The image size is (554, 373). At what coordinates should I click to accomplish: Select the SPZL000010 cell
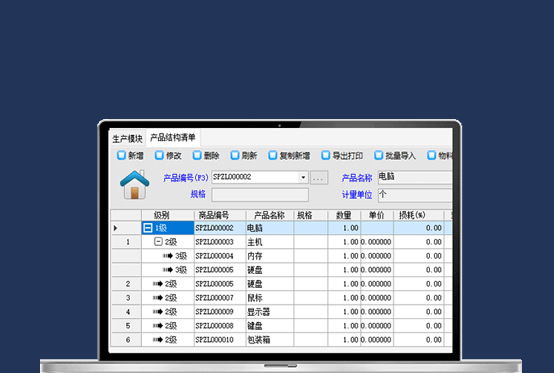pyautogui.click(x=220, y=340)
